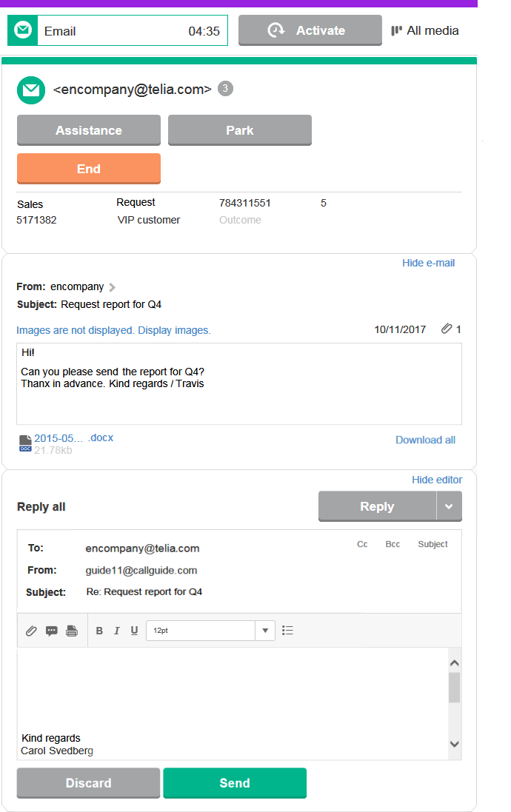Screen dimensions: 511x812
Task: Toggle underline formatting
Action: [x=134, y=631]
